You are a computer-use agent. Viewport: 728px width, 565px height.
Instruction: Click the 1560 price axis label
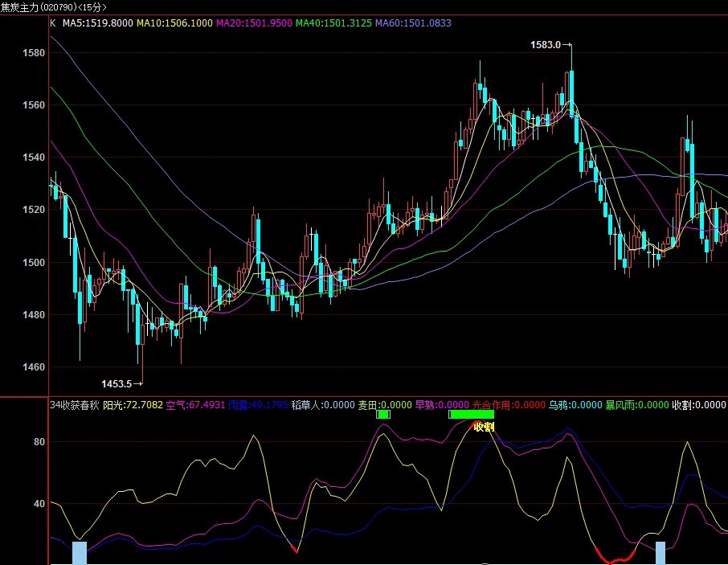34,105
